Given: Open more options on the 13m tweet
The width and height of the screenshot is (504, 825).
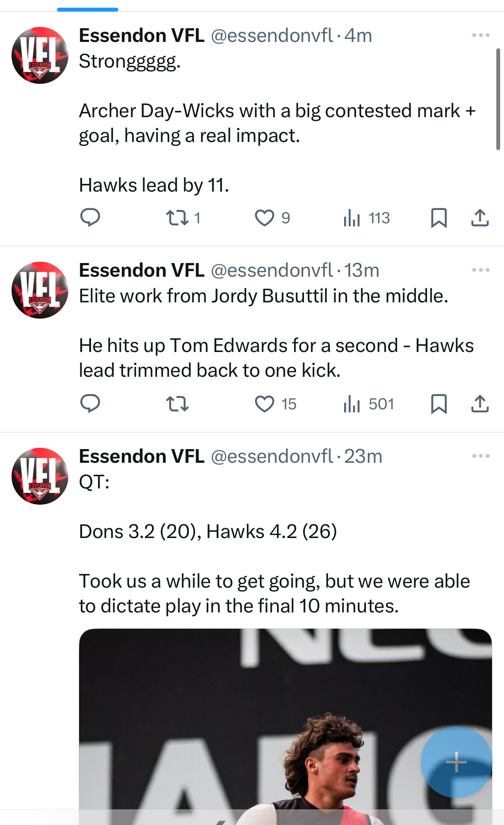Looking at the screenshot, I should coord(480,270).
